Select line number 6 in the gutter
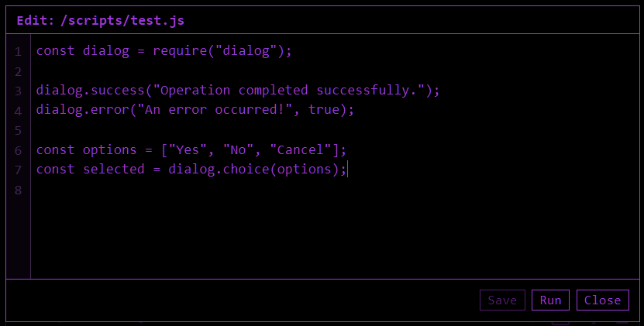Viewport: 644px width, 326px height. (17, 150)
